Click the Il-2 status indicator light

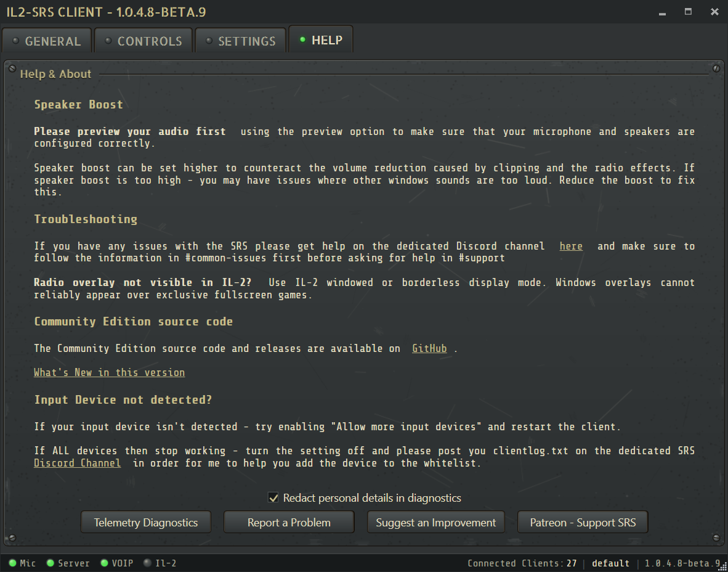[x=148, y=563]
